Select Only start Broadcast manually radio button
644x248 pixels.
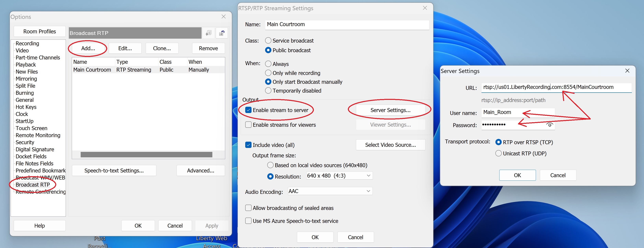click(267, 82)
